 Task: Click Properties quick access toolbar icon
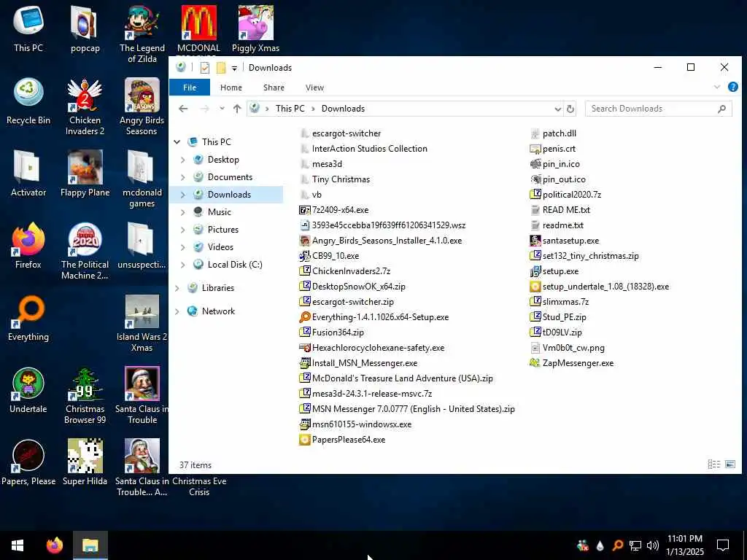tap(205, 68)
